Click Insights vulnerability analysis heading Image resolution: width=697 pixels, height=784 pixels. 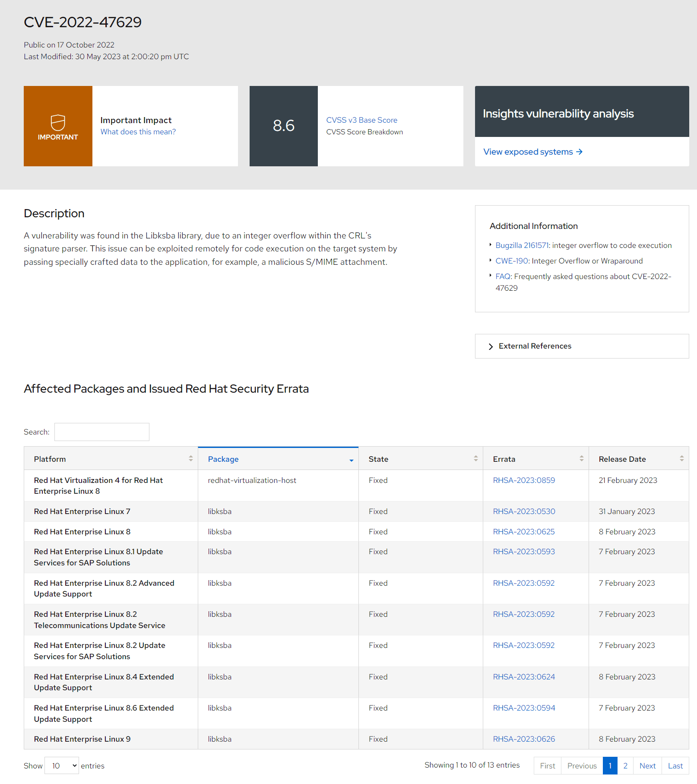558,114
